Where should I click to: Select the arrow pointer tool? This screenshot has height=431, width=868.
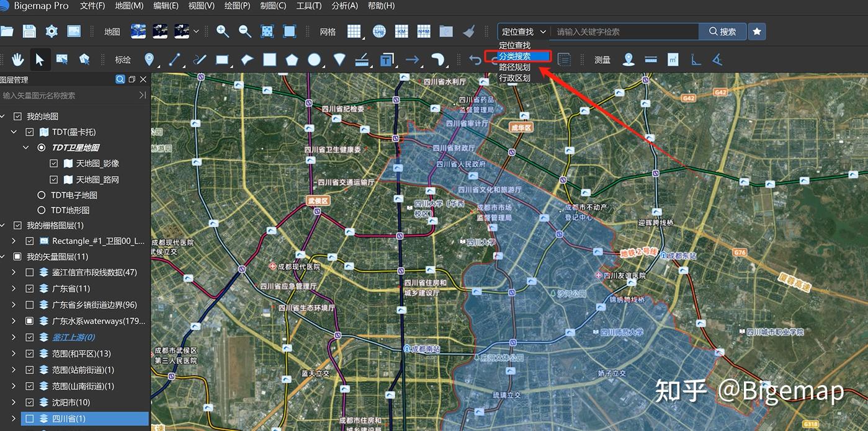tap(40, 60)
